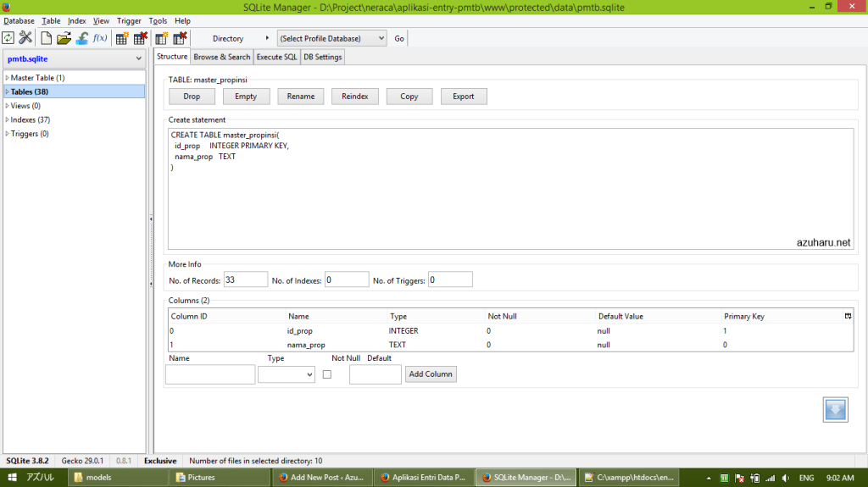The image size is (868, 487).
Task: Click the columns picker icon in table header
Action: [x=848, y=316]
